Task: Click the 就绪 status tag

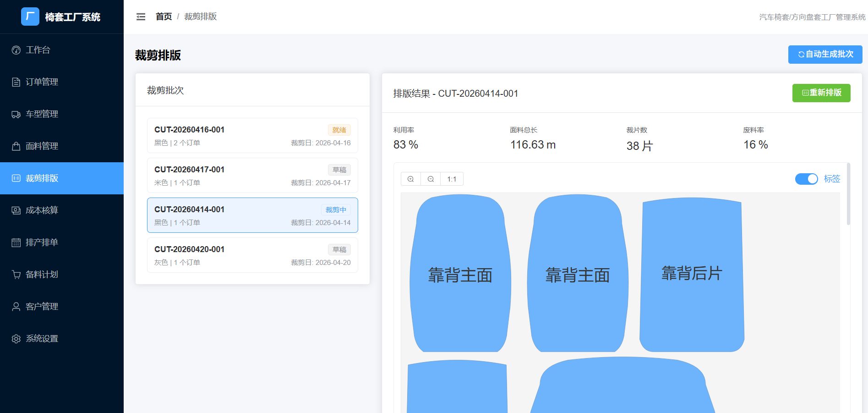Action: pos(339,130)
